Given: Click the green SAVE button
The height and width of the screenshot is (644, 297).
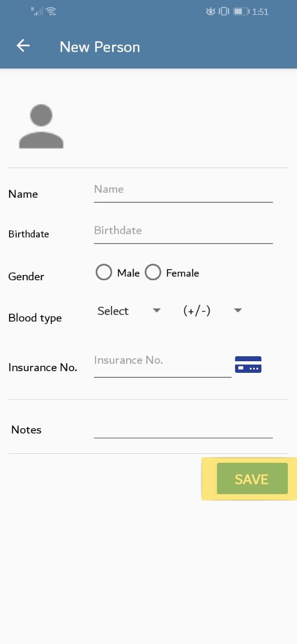Looking at the screenshot, I should click(252, 478).
